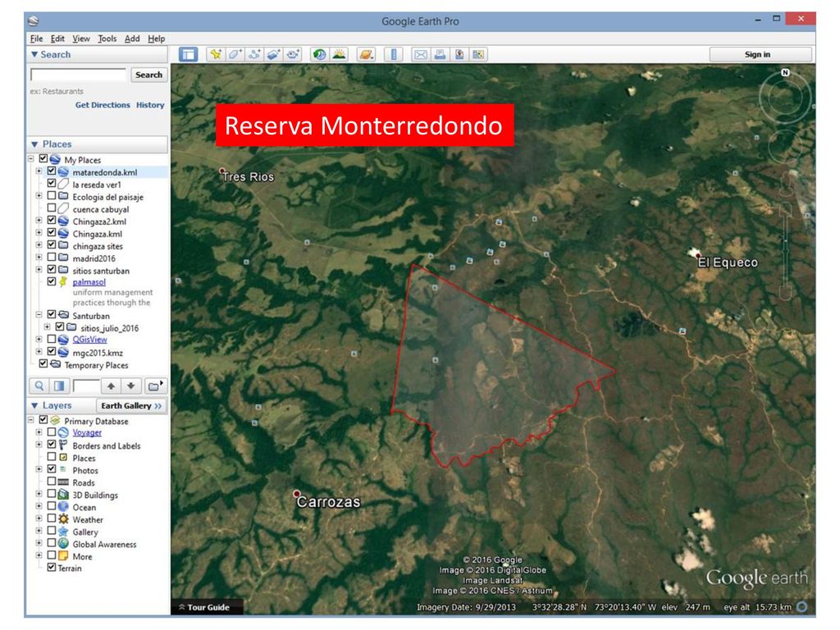840x630 pixels.
Task: Click the panel view icon beside the Places magnifier
Action: [x=58, y=386]
